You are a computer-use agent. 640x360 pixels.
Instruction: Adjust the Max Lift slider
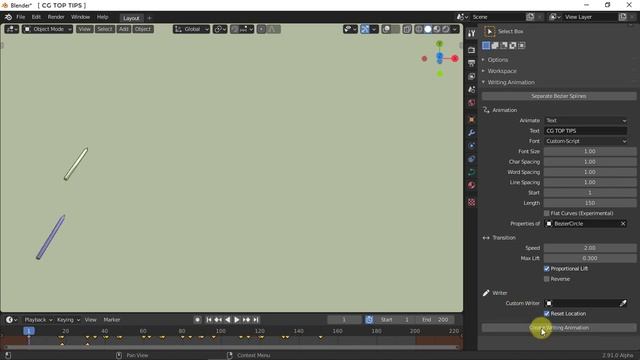[590, 258]
